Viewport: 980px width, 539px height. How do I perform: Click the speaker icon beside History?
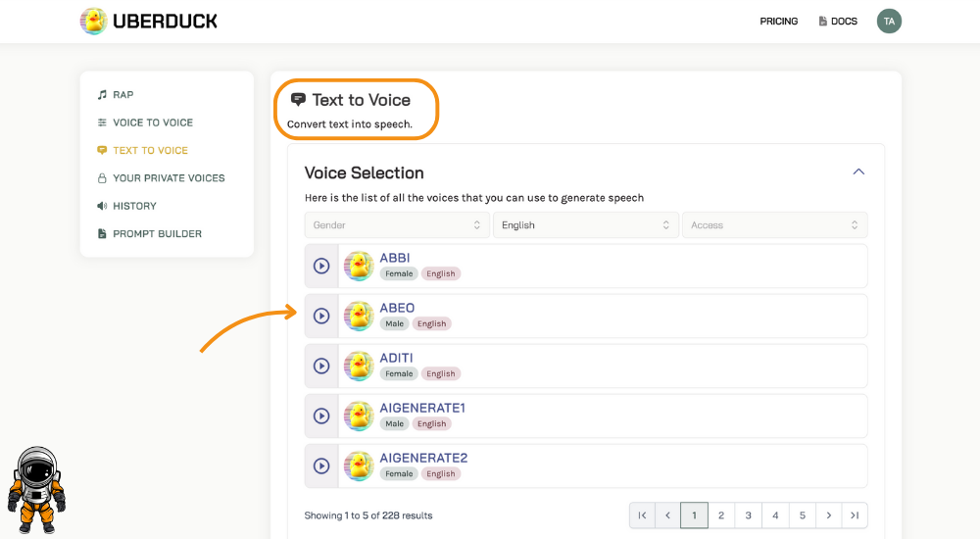coord(102,206)
